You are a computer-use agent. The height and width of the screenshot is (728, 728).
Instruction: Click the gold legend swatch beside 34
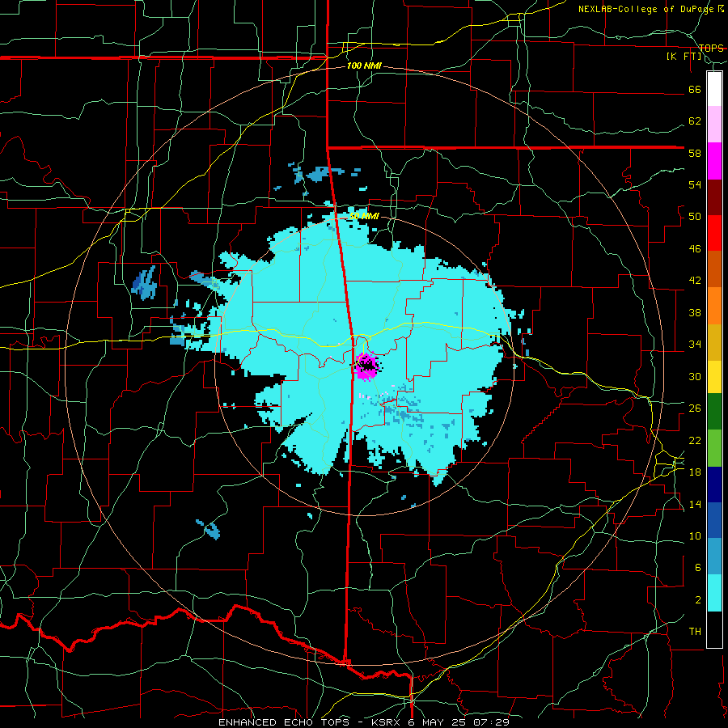[714, 342]
